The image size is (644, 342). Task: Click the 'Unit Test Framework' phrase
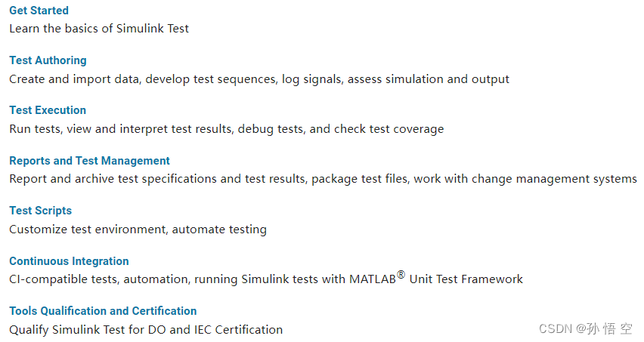tap(466, 279)
